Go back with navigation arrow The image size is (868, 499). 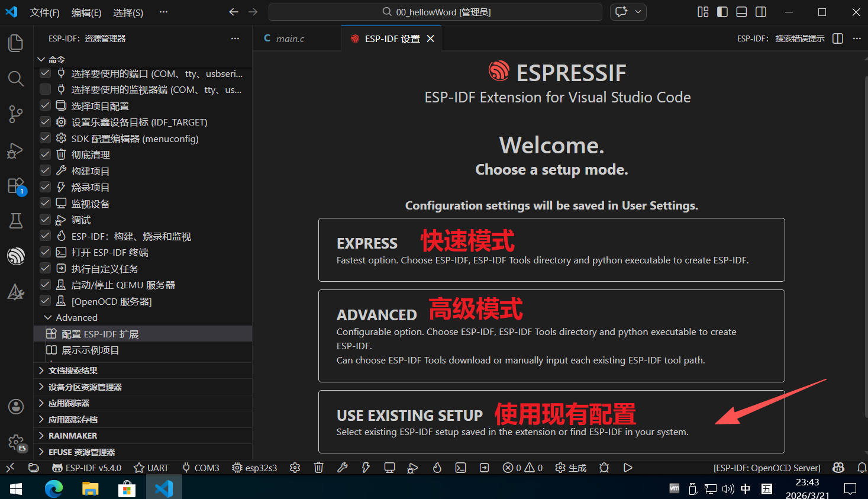coord(234,12)
